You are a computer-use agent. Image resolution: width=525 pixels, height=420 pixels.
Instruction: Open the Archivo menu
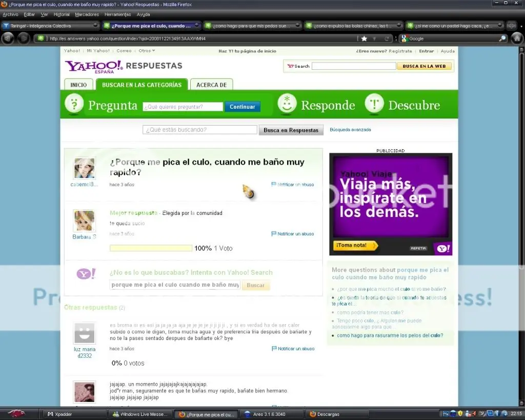click(10, 14)
